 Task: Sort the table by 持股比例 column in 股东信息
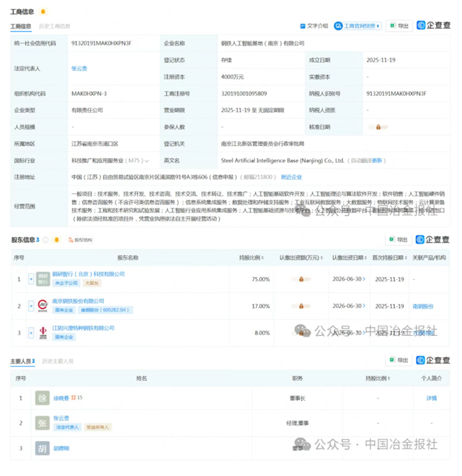pyautogui.click(x=261, y=258)
